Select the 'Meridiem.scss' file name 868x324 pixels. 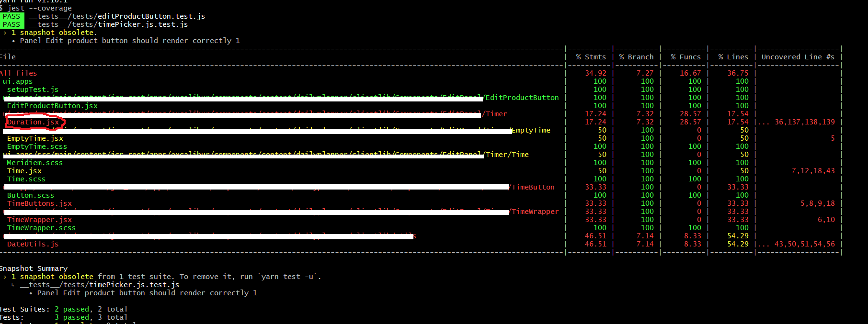click(35, 163)
